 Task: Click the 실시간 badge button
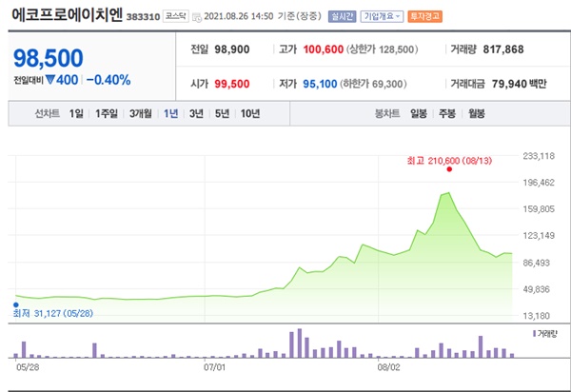(342, 16)
